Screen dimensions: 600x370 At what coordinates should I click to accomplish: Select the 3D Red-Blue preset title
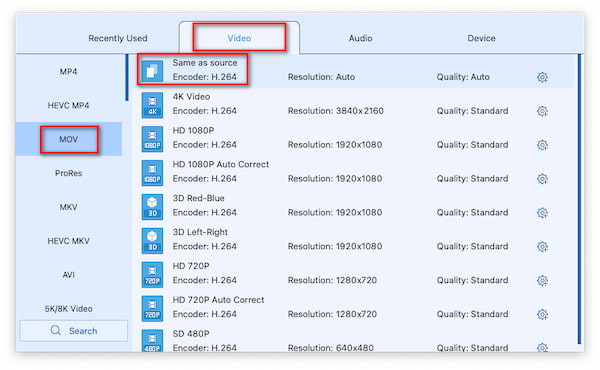click(198, 198)
